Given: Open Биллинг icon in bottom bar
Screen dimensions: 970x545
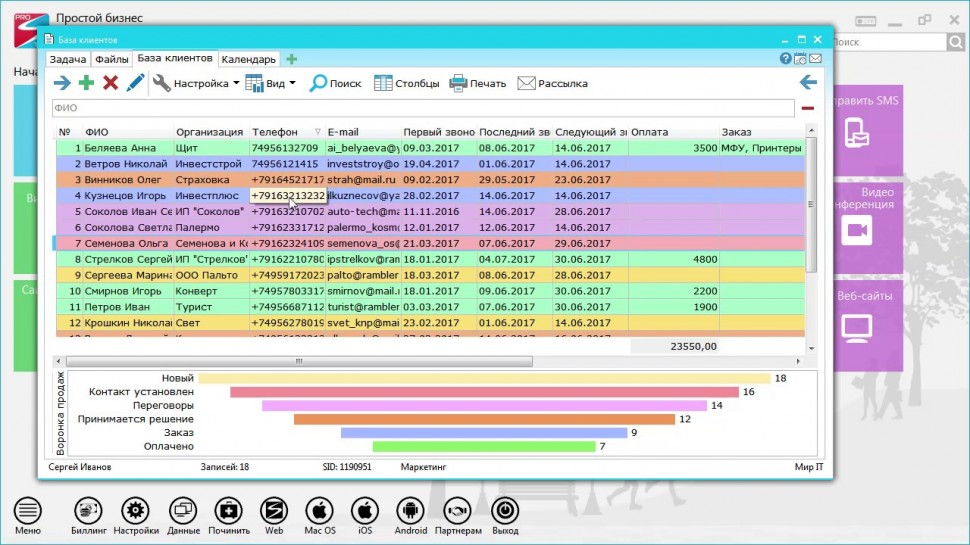Looking at the screenshot, I should coord(88,510).
